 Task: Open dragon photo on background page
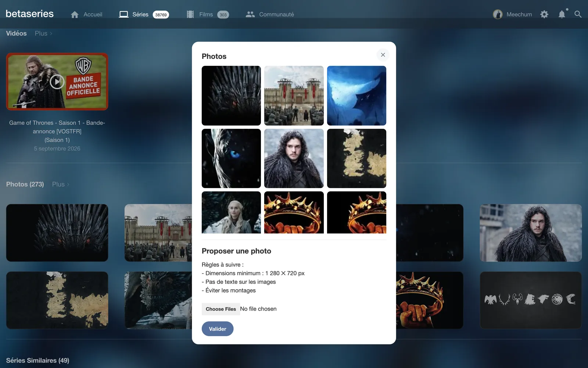[158, 300]
